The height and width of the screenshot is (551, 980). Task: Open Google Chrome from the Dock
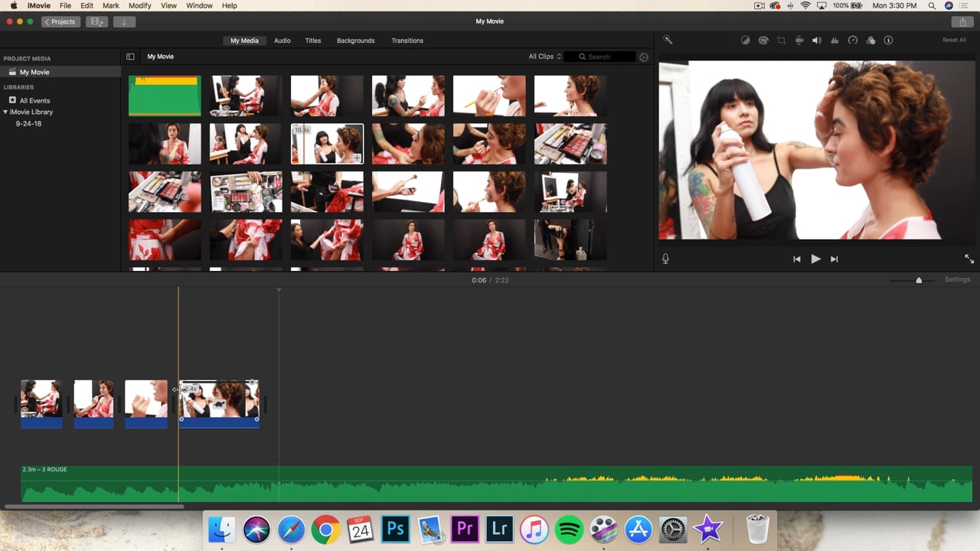325,529
